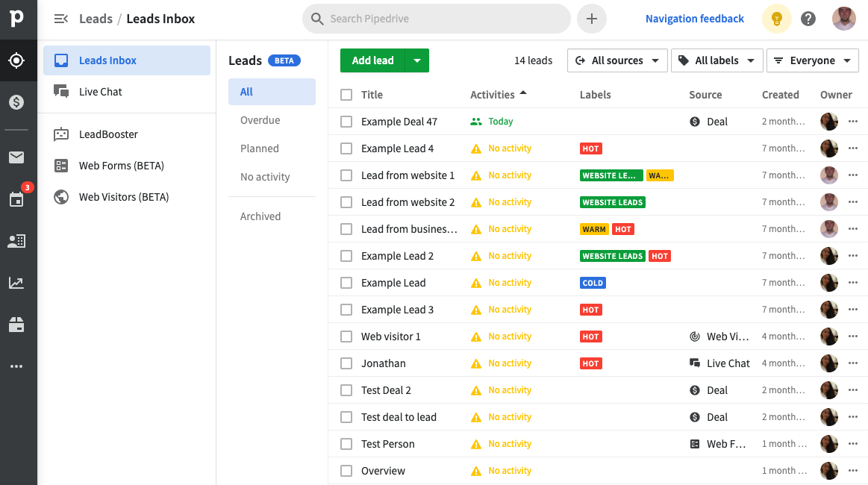Open the Insights chart icon in sidebar
The width and height of the screenshot is (868, 485).
(16, 283)
